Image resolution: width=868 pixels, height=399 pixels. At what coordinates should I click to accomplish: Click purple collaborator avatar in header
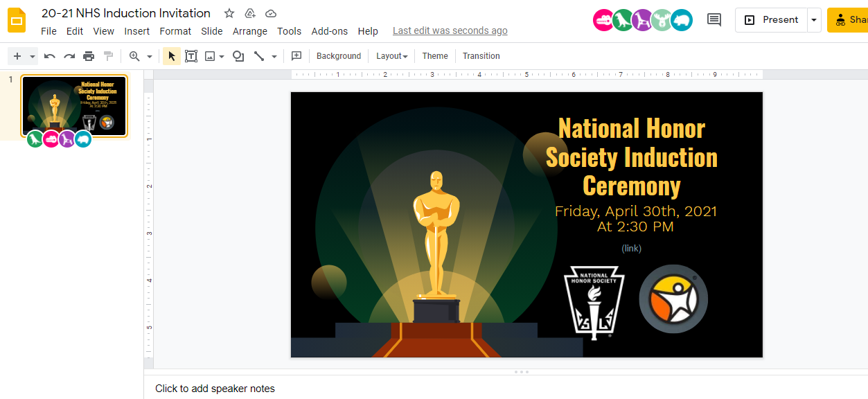[x=643, y=20]
